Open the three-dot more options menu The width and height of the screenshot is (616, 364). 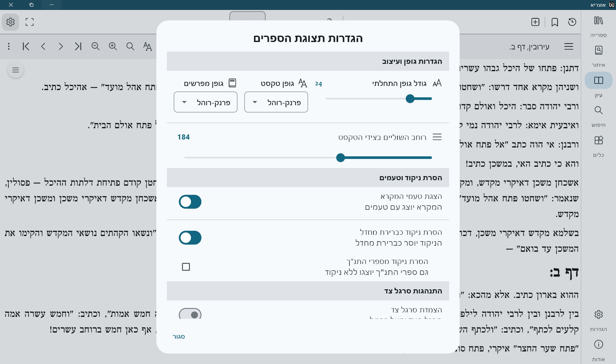[x=9, y=46]
